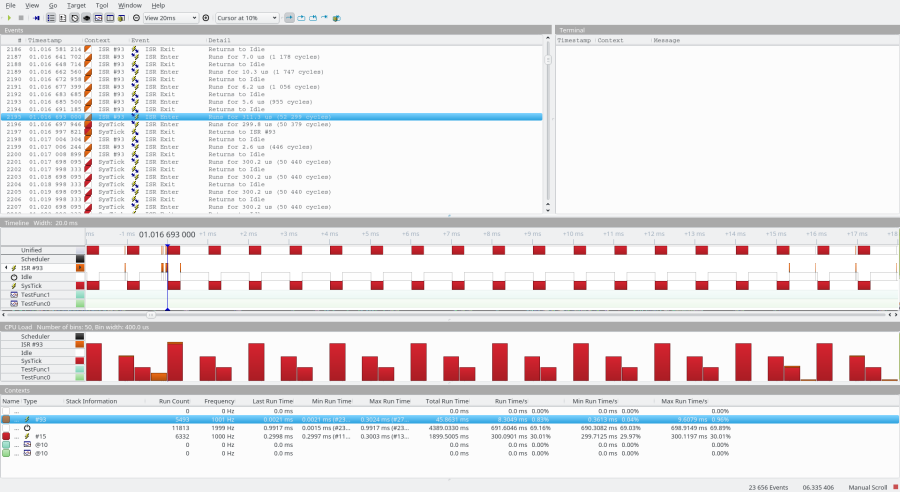The width and height of the screenshot is (900, 492).
Task: Click the TestFunc0 task icon in timeline
Action: pyautogui.click(x=14, y=304)
